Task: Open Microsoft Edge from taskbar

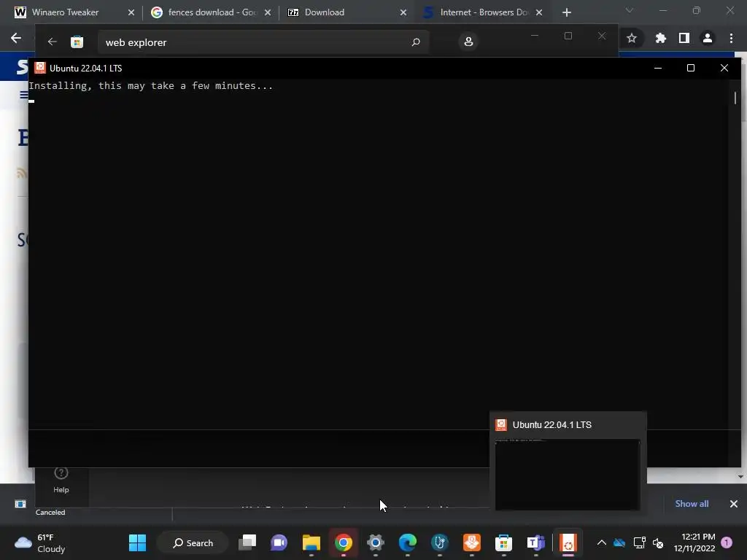Action: pyautogui.click(x=407, y=542)
